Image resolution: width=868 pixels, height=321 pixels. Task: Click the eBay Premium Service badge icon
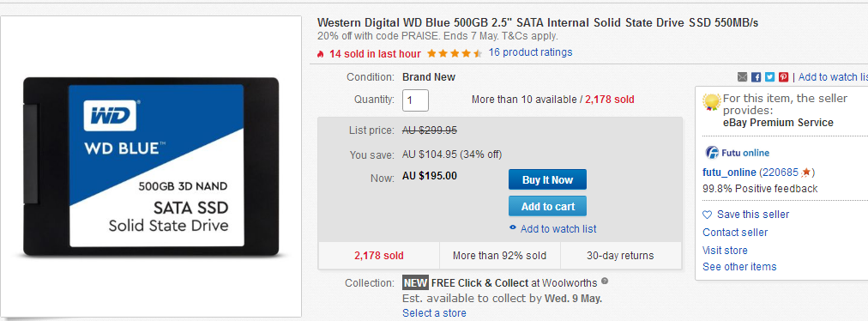click(x=712, y=101)
